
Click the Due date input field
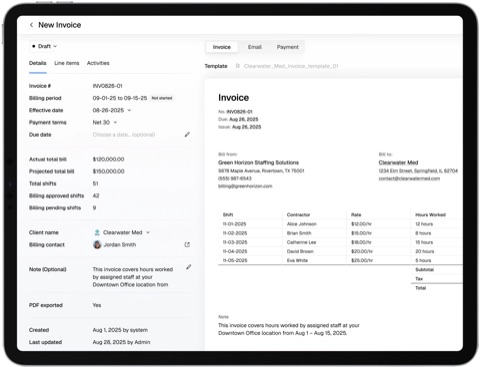137,135
